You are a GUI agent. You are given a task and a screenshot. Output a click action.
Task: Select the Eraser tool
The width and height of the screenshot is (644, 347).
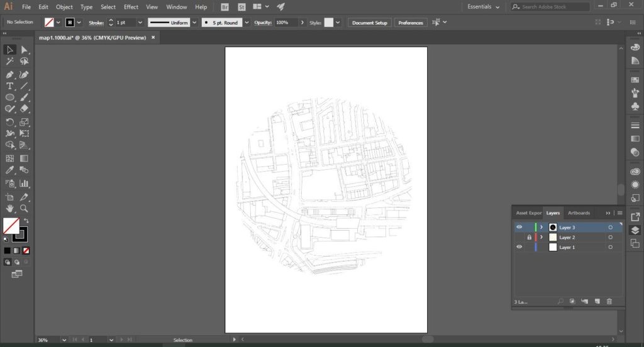pyautogui.click(x=25, y=109)
